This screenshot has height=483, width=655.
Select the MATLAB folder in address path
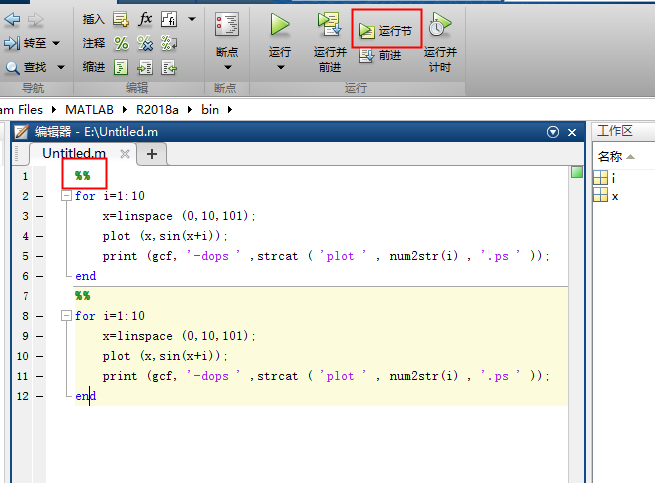[x=89, y=110]
